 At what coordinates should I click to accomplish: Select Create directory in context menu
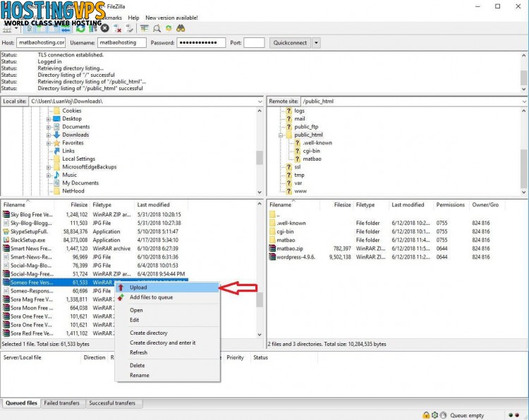point(167,333)
